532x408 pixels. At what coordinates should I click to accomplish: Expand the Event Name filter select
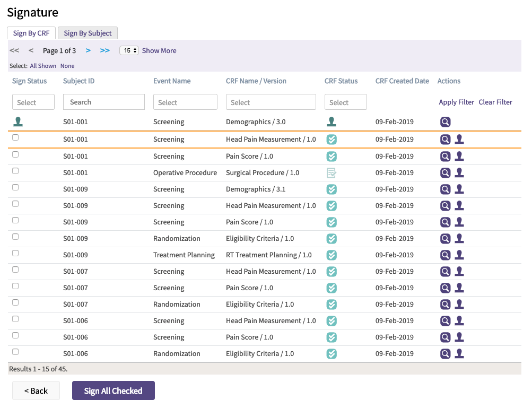coord(185,102)
